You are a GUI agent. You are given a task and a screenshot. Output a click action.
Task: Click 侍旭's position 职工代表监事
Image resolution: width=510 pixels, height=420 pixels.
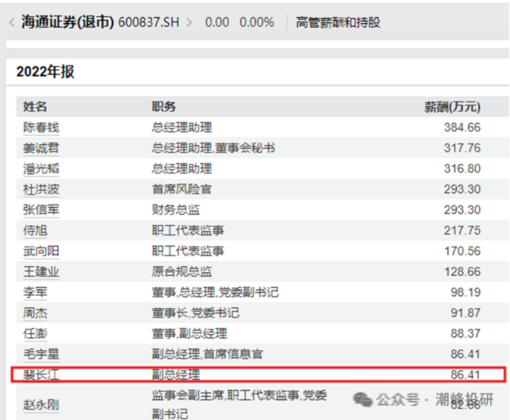coord(188,230)
